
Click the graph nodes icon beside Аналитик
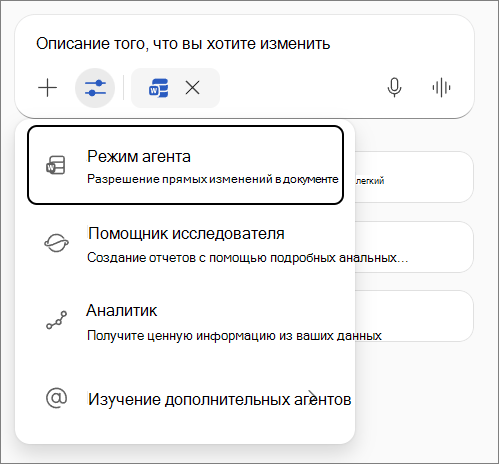coord(56,320)
